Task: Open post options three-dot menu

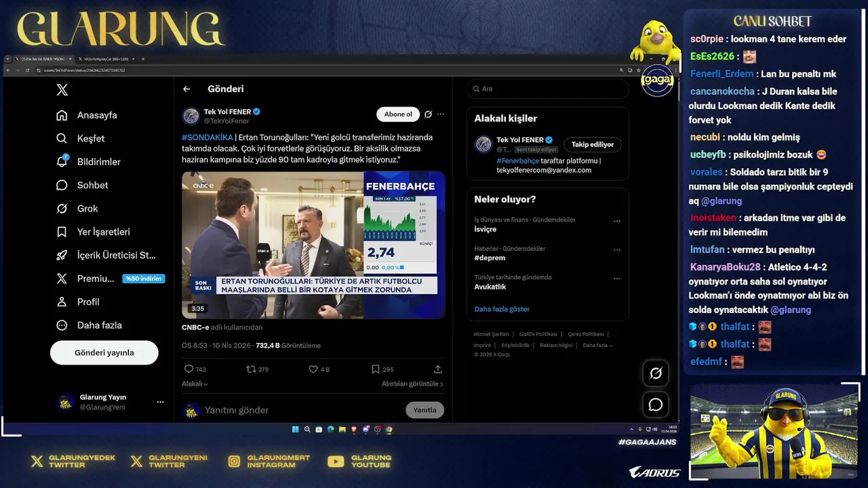Action: (x=441, y=114)
